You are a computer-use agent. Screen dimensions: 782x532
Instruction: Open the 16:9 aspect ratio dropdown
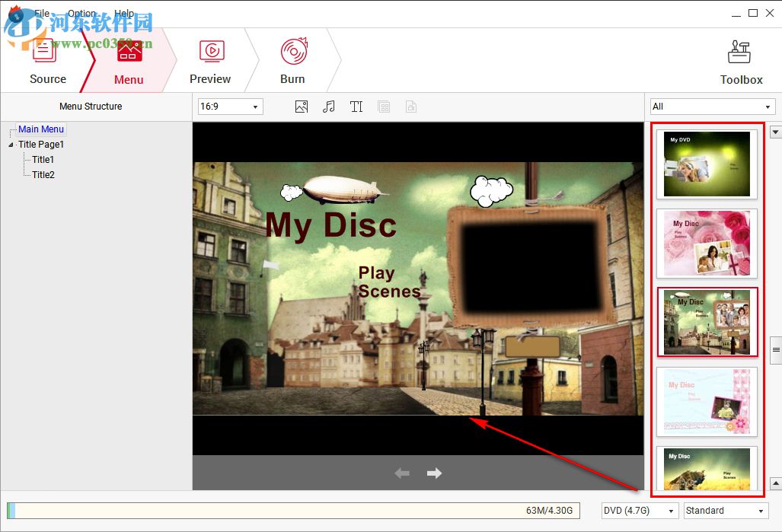point(229,107)
